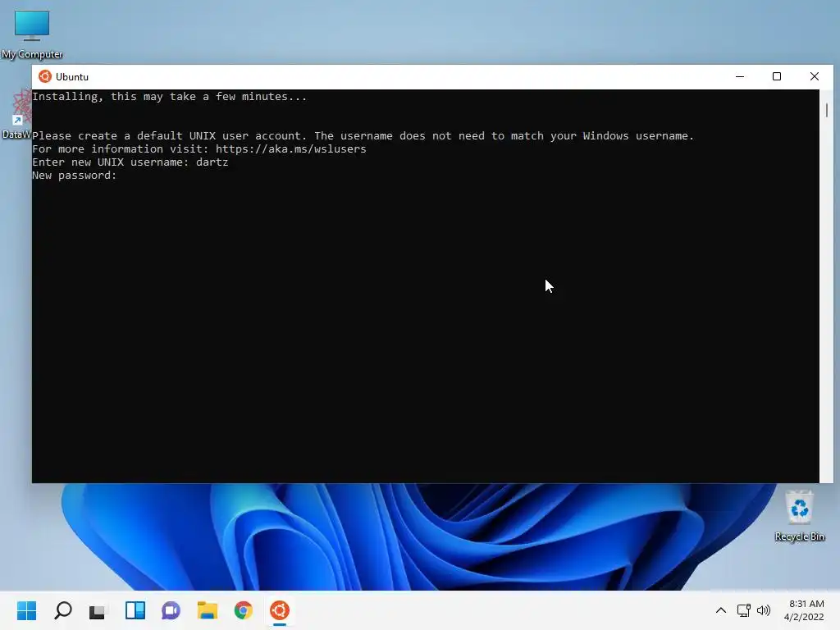Launch the Chat taskbar icon

coord(171,610)
